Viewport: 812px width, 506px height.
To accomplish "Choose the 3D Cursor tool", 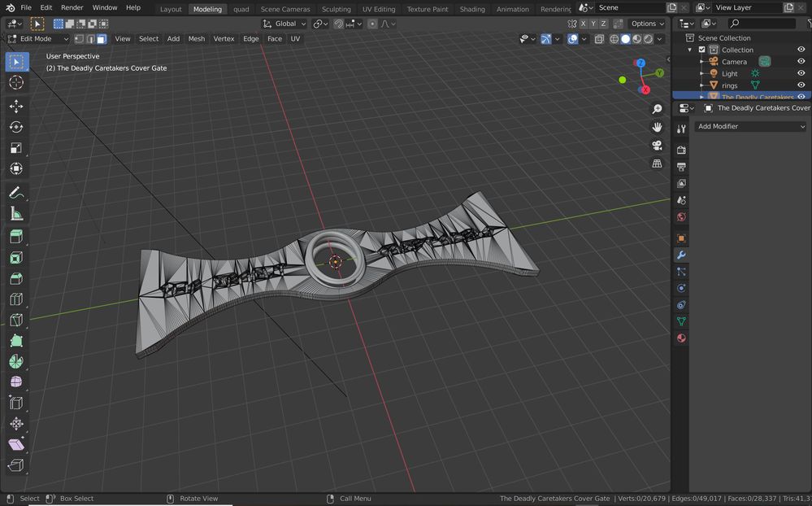I will coord(15,82).
